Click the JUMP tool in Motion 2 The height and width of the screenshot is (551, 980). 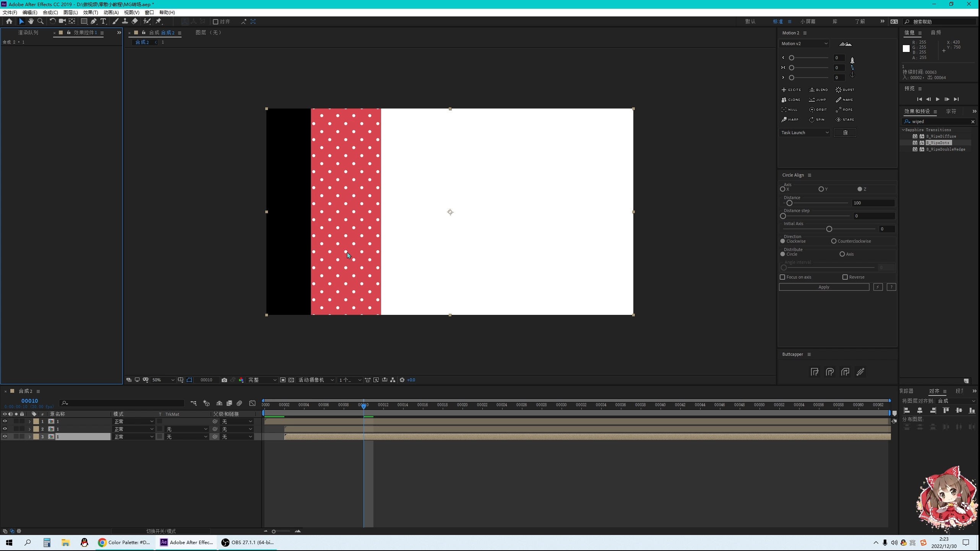click(x=818, y=100)
